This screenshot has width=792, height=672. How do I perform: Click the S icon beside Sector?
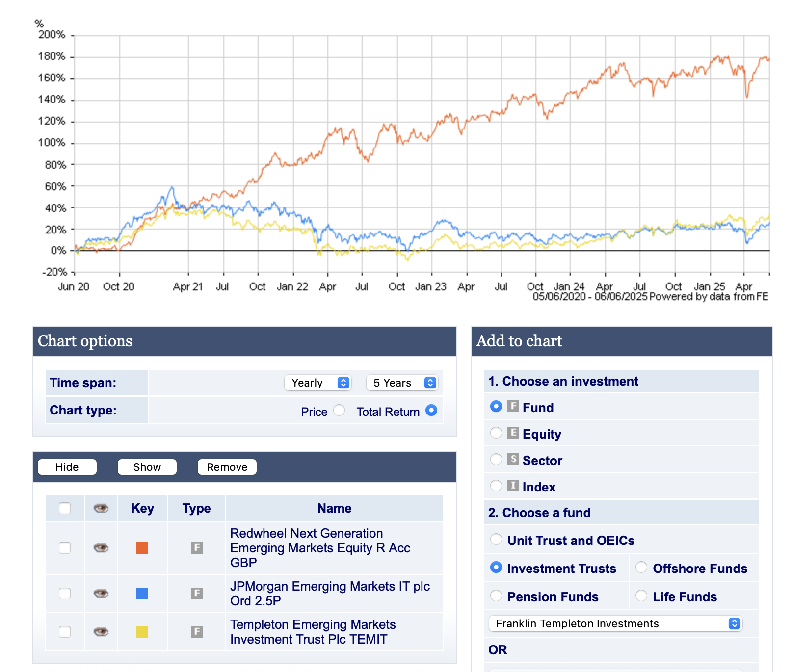click(x=513, y=459)
